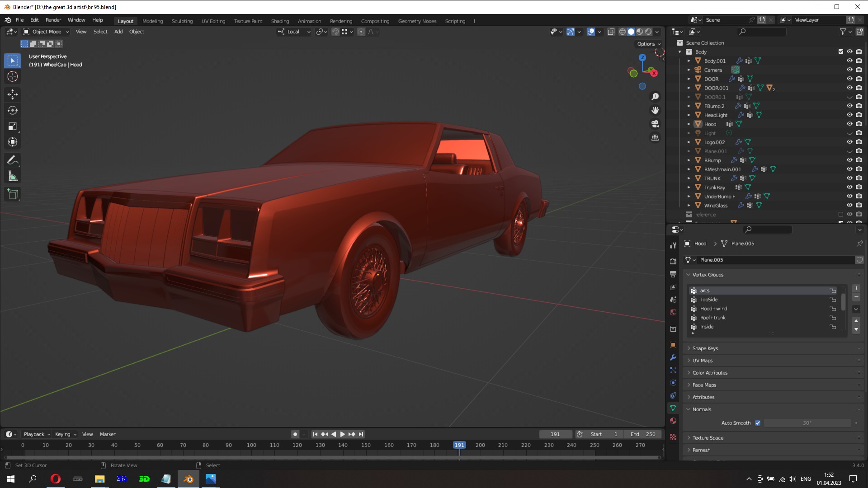Open Modifier properties wrench tab
The image size is (868, 488).
point(673,357)
